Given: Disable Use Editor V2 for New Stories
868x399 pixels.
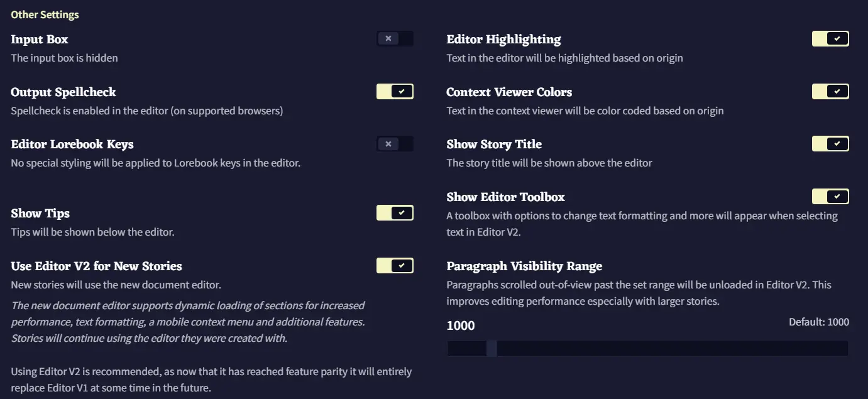Looking at the screenshot, I should click(395, 265).
